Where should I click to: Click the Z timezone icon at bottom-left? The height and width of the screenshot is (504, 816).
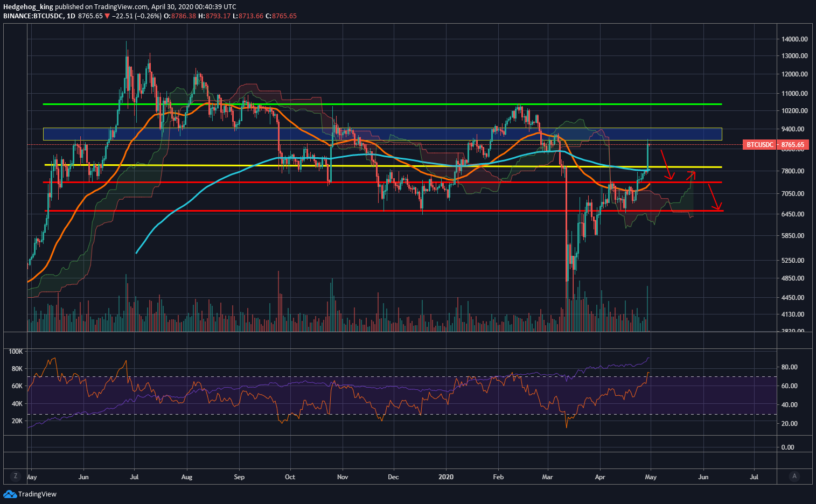[x=16, y=476]
